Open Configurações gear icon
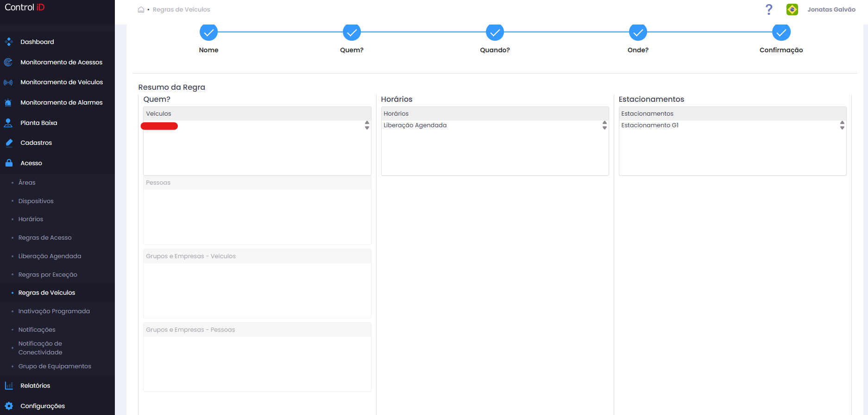 click(9, 406)
